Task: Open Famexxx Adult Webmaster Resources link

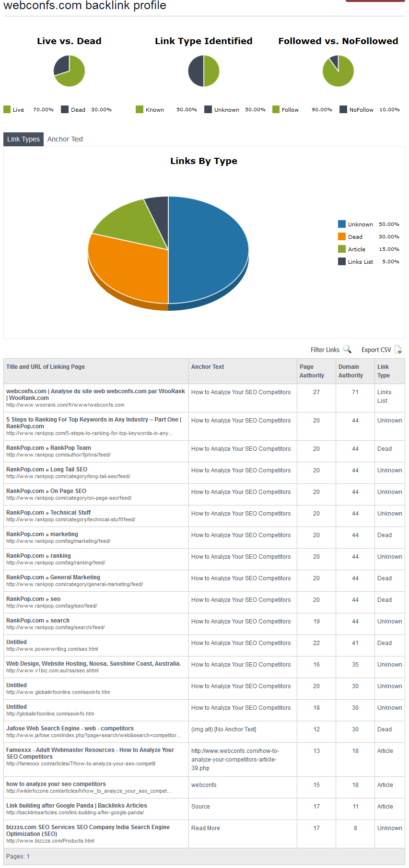Action: tap(90, 753)
